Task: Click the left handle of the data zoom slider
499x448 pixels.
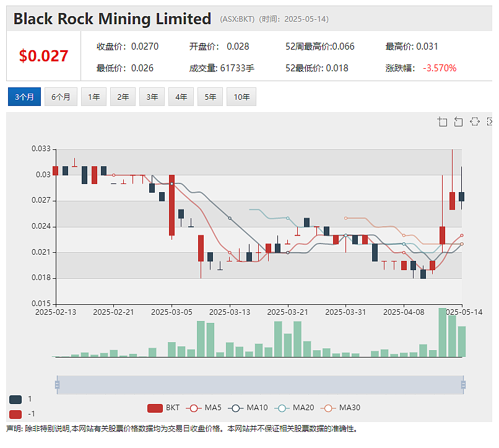Action: (58, 385)
